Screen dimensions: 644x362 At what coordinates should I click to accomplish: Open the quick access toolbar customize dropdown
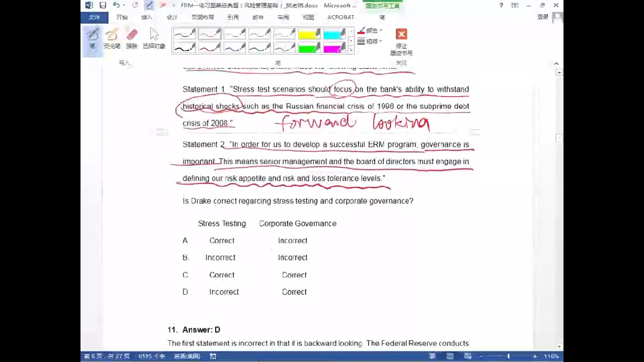[x=174, y=5]
